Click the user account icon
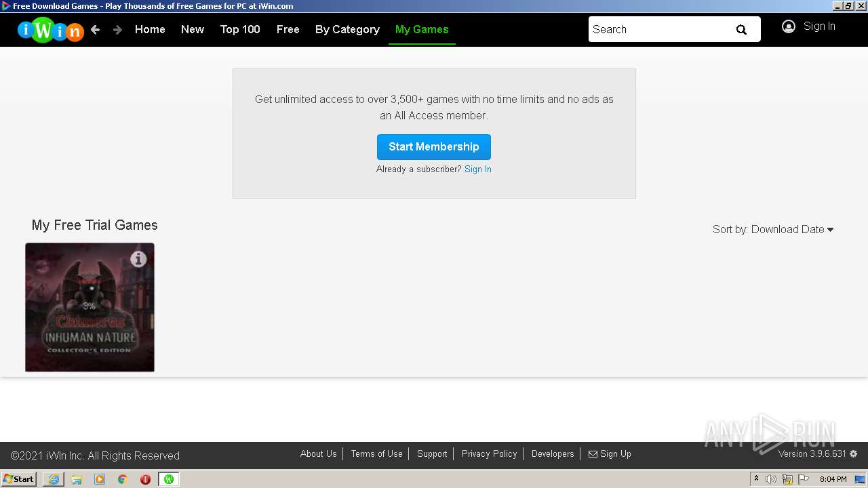 pyautogui.click(x=788, y=26)
